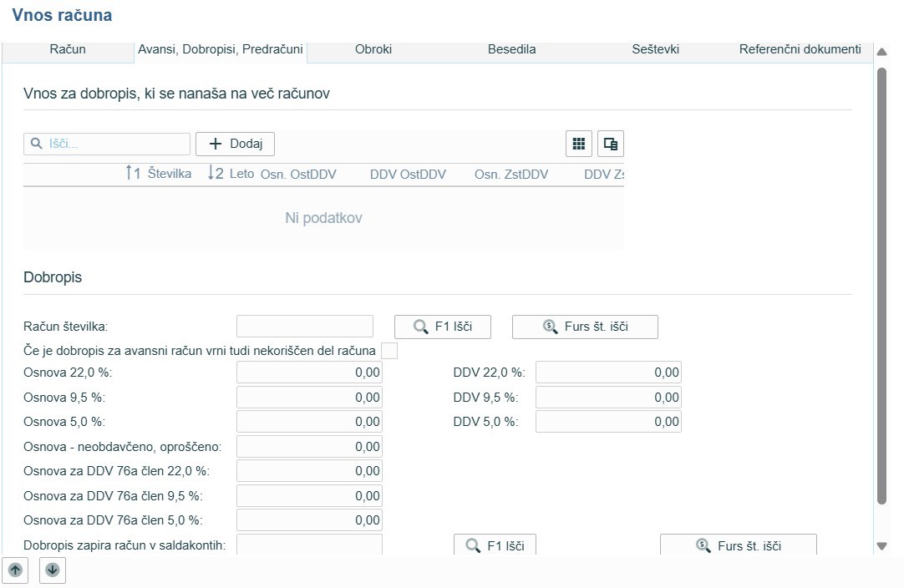The image size is (904, 588).
Task: Click the grid column chooser icon
Action: pos(578,144)
